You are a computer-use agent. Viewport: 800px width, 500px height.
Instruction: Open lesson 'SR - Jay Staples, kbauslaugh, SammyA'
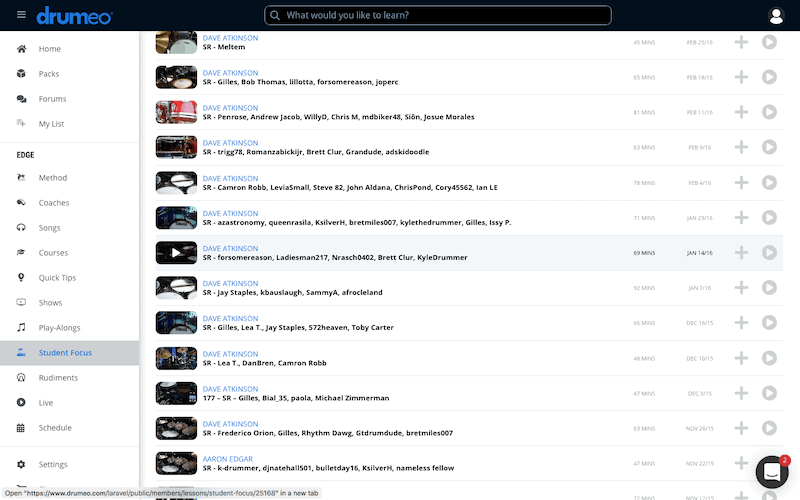click(x=292, y=293)
